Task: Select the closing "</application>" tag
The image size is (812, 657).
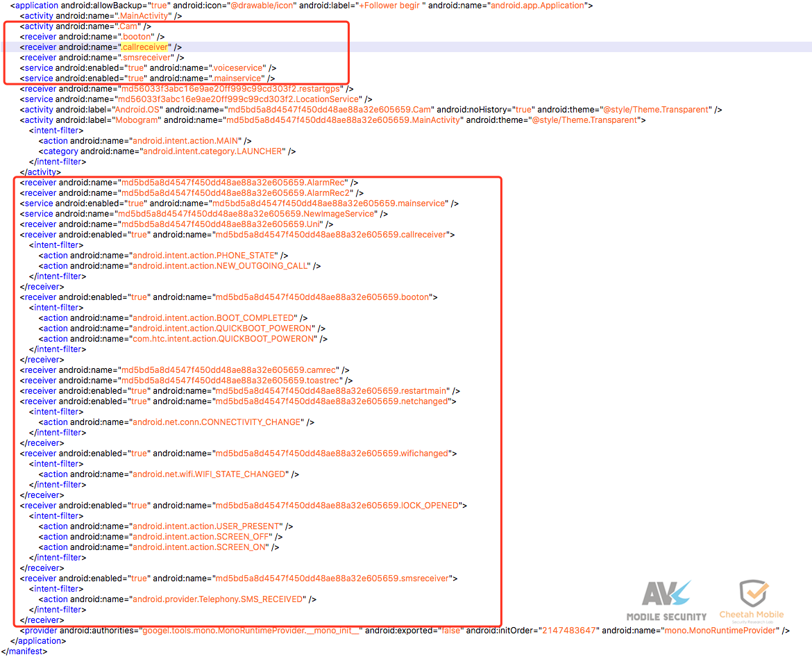Action: [x=37, y=641]
